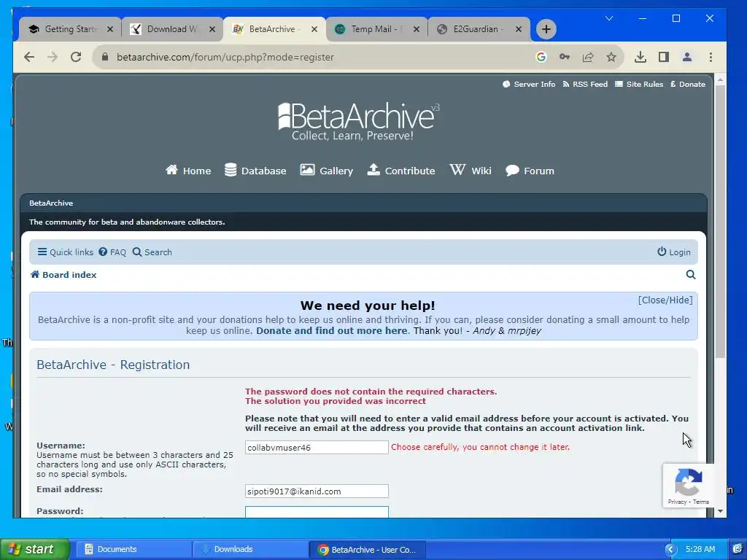Screen dimensions: 747x560
Task: Open the Gallery section
Action: tap(326, 171)
